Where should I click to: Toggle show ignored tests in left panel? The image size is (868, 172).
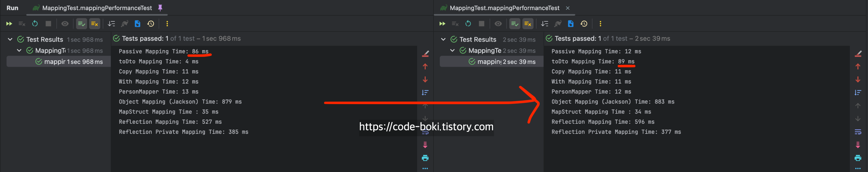tap(95, 24)
